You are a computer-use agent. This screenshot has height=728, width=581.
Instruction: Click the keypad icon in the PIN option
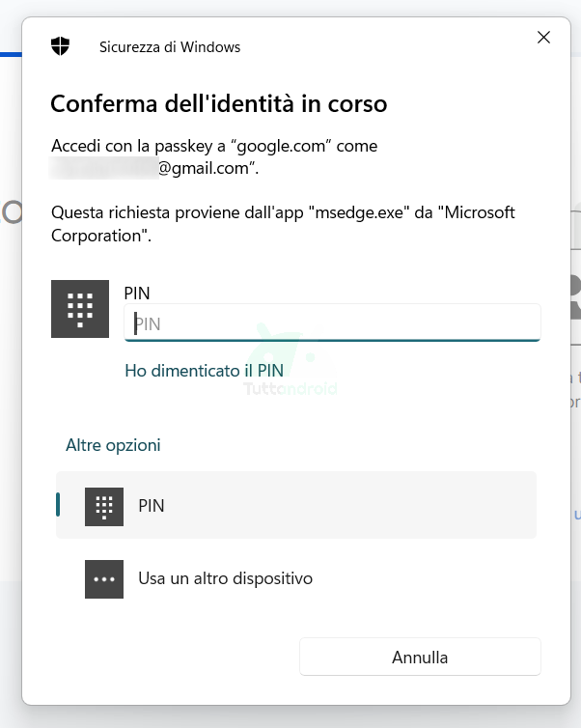tap(104, 505)
